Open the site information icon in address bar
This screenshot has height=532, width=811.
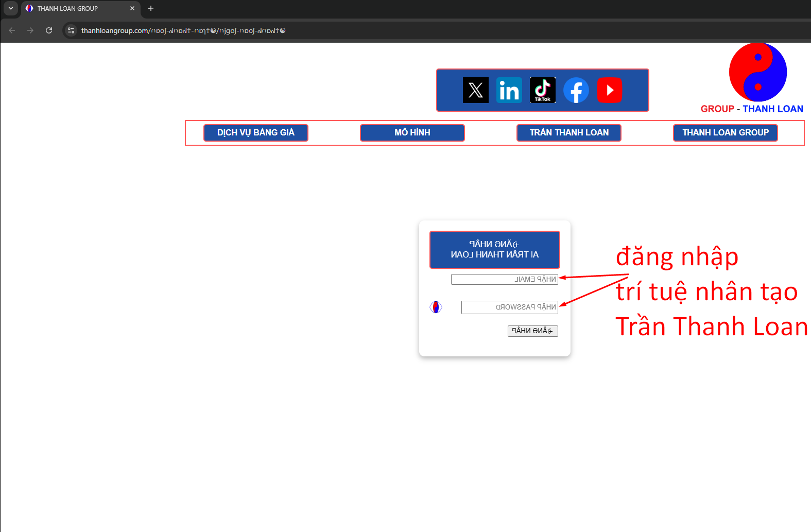(71, 30)
